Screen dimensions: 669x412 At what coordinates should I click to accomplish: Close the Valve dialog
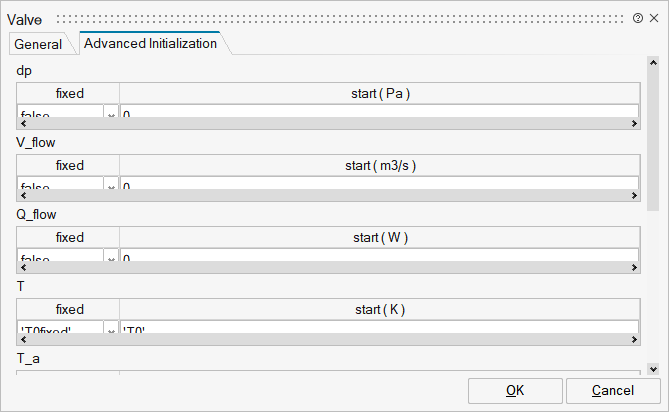pyautogui.click(x=654, y=18)
